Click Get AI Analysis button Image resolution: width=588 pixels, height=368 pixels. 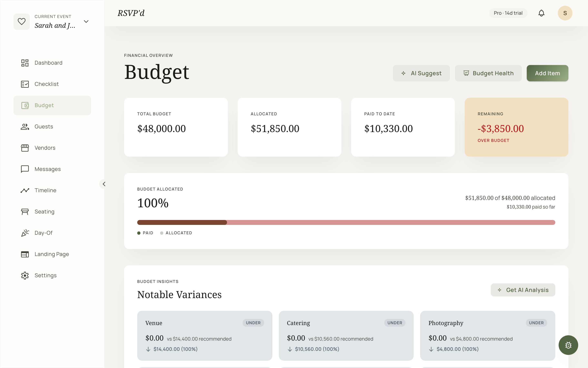tap(523, 290)
